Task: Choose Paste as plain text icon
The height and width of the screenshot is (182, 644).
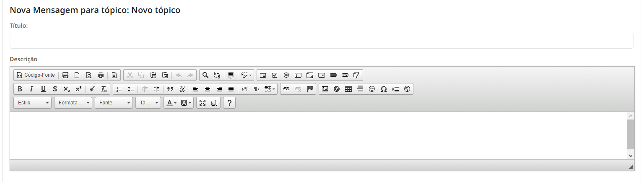Action: (153, 75)
